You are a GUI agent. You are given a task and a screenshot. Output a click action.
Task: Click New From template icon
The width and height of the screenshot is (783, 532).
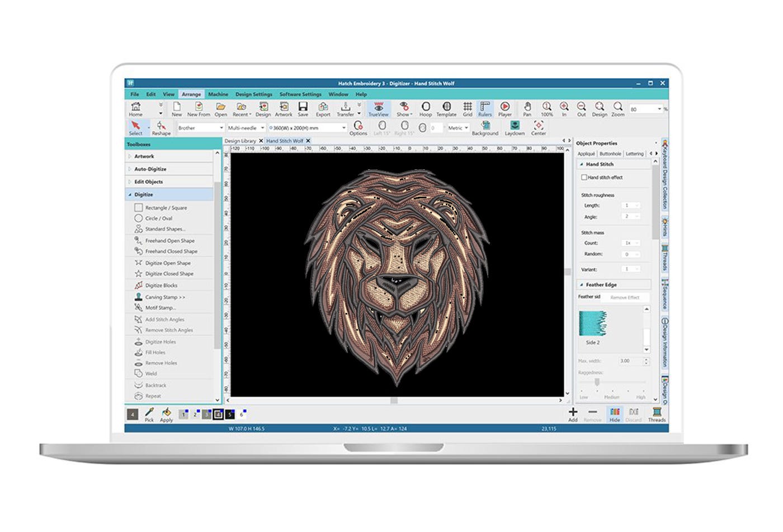(x=199, y=108)
